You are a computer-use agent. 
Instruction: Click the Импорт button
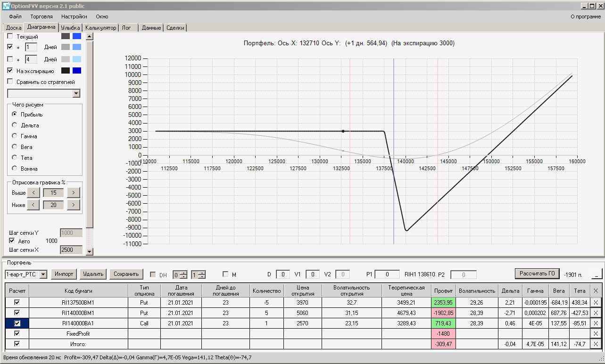[x=64, y=274]
